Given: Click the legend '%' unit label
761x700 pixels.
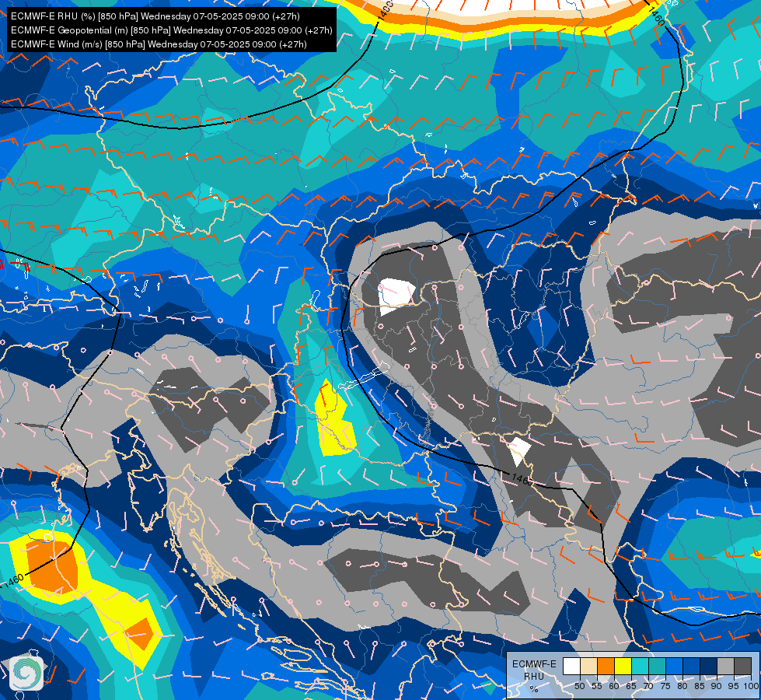Looking at the screenshot, I should [x=534, y=689].
